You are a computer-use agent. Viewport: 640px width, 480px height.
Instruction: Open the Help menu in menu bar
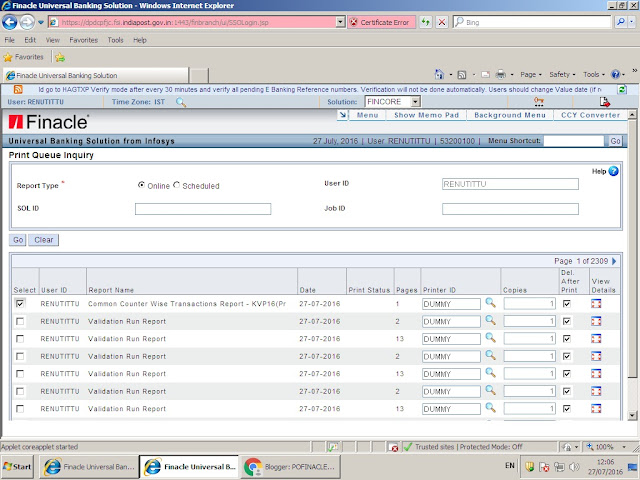point(140,40)
